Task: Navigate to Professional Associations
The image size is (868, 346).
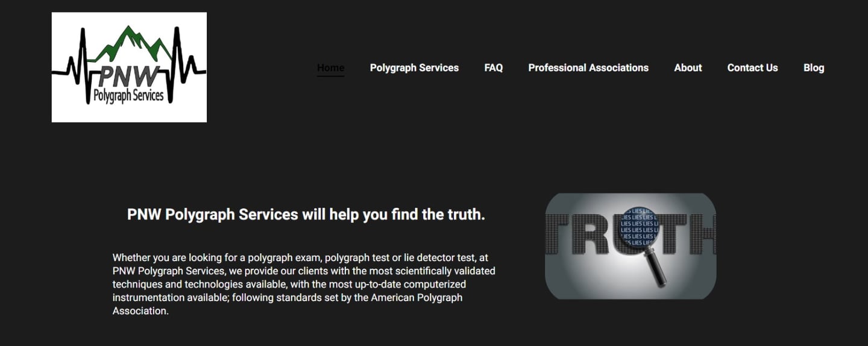Action: pos(588,68)
